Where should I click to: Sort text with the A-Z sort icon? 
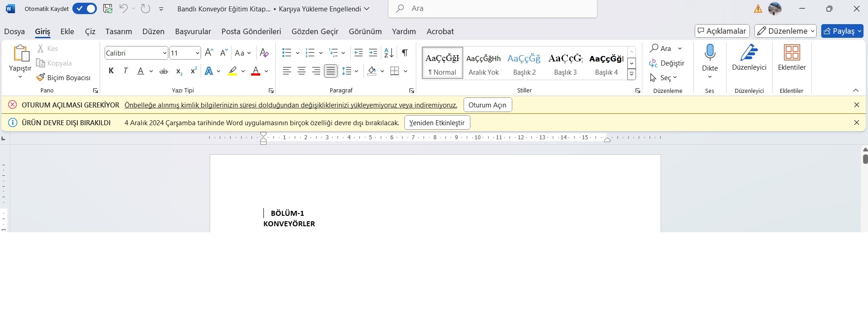[389, 53]
